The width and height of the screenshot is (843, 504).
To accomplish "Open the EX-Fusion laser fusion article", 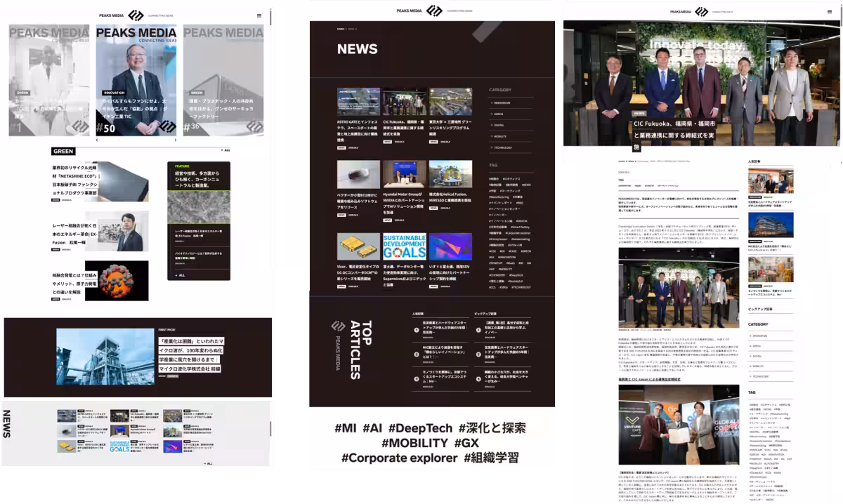I will 100,232.
